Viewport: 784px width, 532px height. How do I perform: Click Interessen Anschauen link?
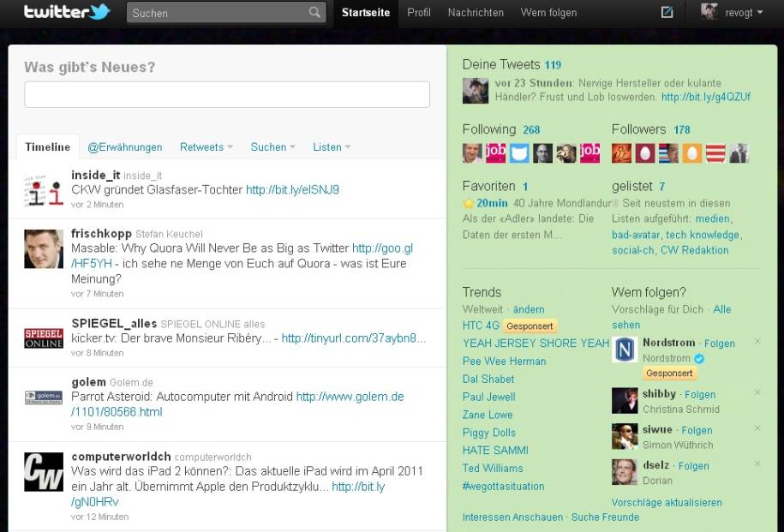pyautogui.click(x=512, y=517)
